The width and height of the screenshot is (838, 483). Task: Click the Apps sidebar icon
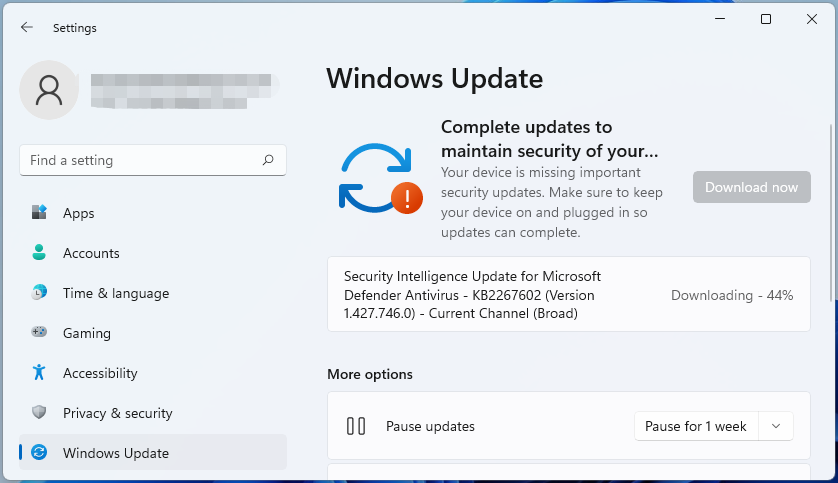39,213
